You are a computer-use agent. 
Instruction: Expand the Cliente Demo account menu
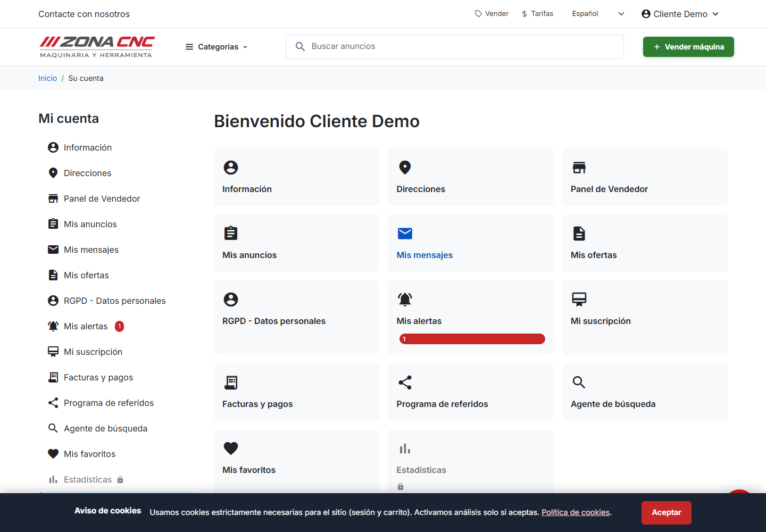tap(680, 14)
